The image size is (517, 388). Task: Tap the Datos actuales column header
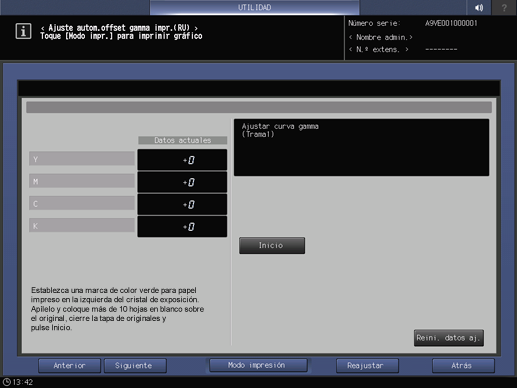pos(183,140)
